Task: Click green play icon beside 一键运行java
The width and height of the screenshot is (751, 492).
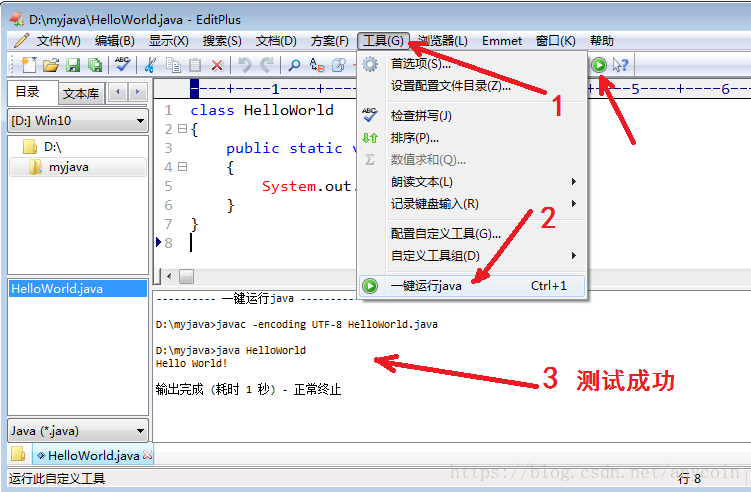Action: click(x=370, y=286)
